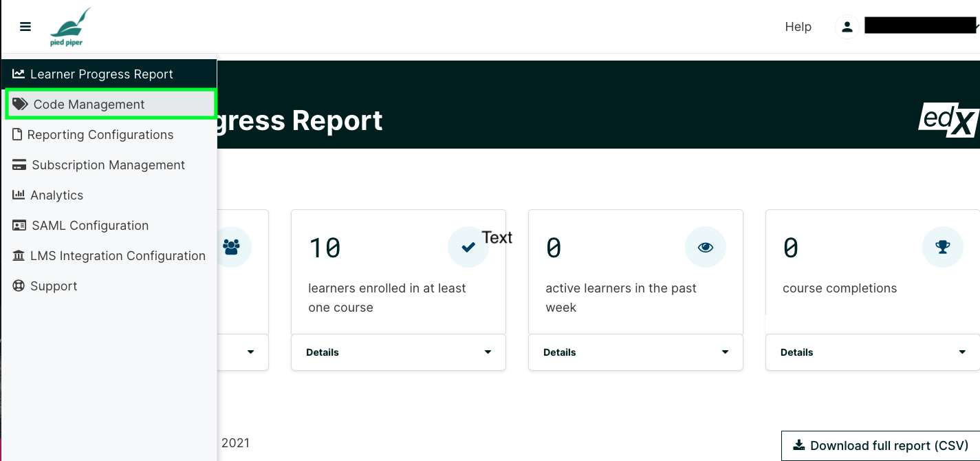980x461 pixels.
Task: Open Analytics from the sidebar
Action: click(x=109, y=195)
